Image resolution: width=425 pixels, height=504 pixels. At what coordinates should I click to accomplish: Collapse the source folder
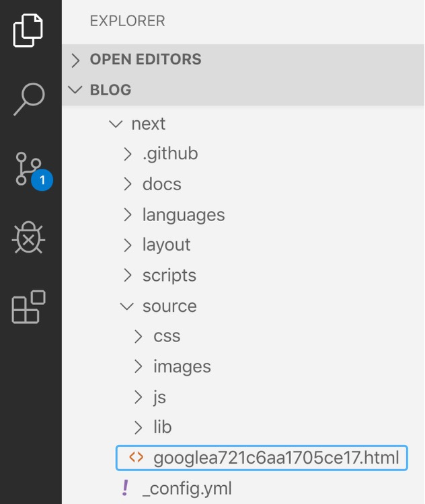[x=169, y=306]
